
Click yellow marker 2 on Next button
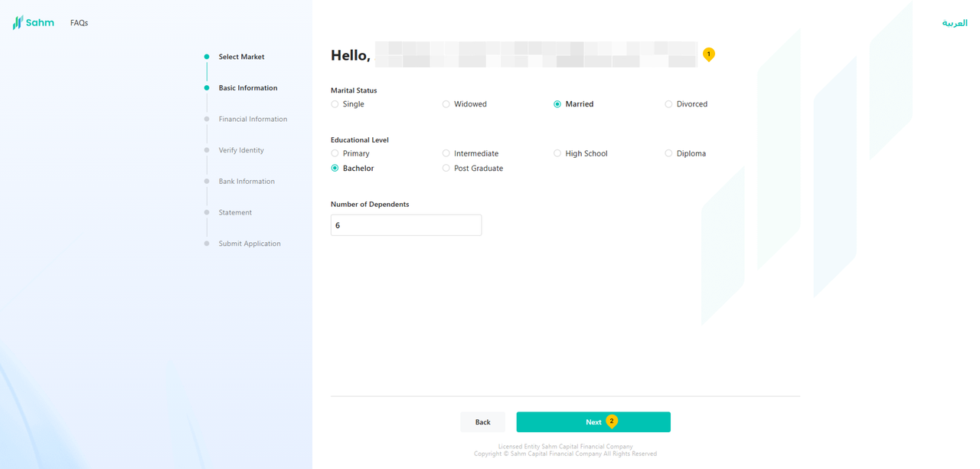click(612, 421)
